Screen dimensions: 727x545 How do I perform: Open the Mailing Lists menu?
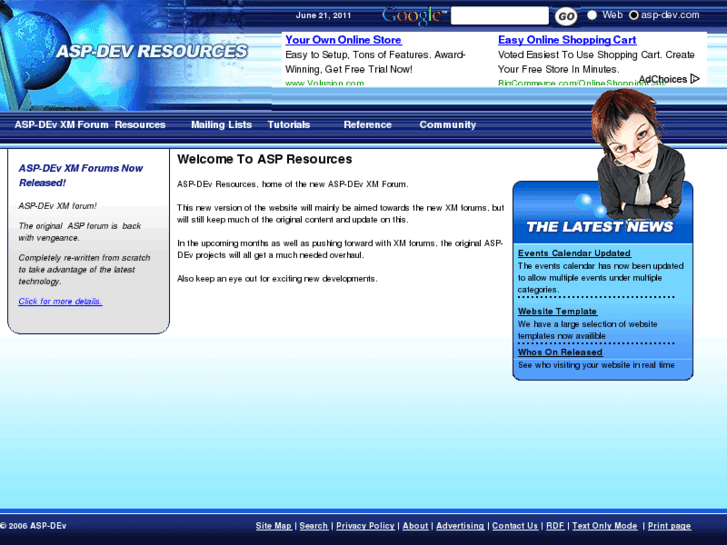(221, 125)
